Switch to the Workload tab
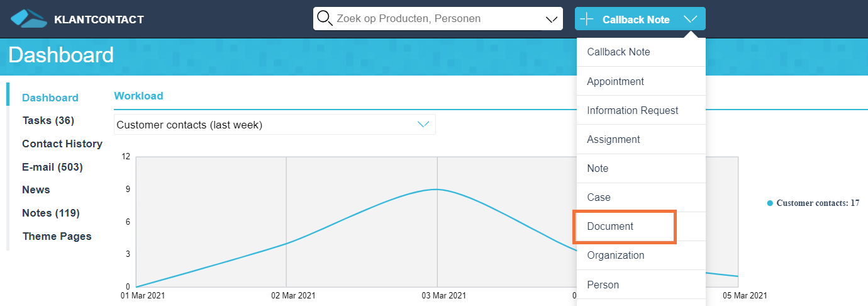Screen dimensions: 868x306 138,96
